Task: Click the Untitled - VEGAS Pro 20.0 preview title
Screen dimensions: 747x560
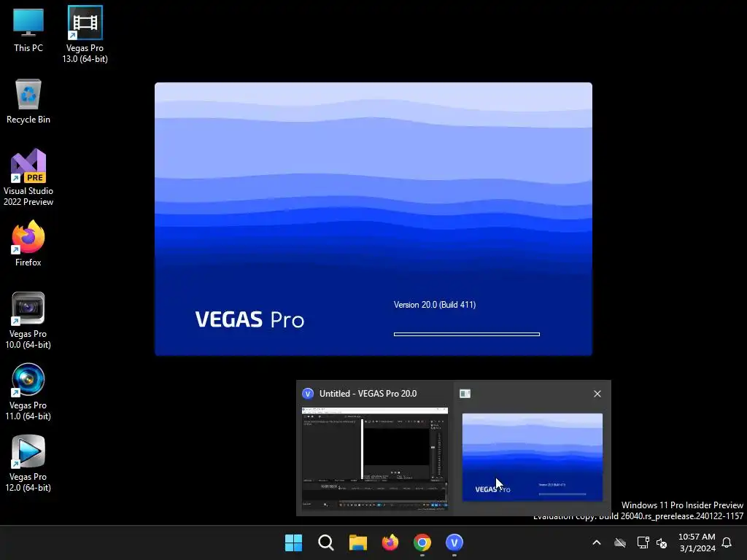Action: point(368,394)
